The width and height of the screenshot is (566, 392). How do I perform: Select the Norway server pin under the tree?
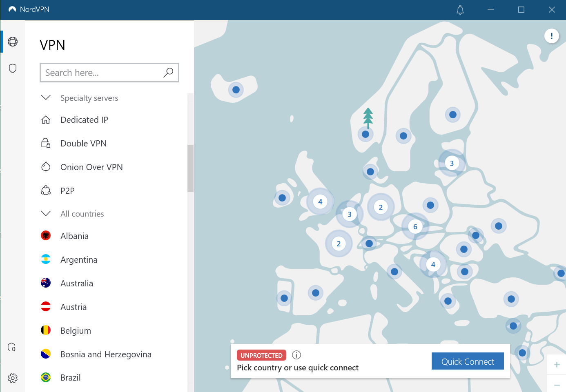[365, 134]
